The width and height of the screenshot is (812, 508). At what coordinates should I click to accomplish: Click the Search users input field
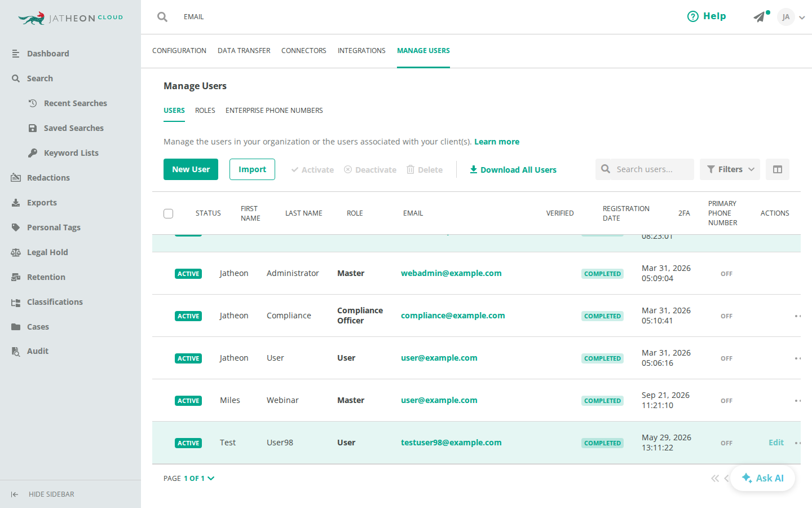(645, 169)
